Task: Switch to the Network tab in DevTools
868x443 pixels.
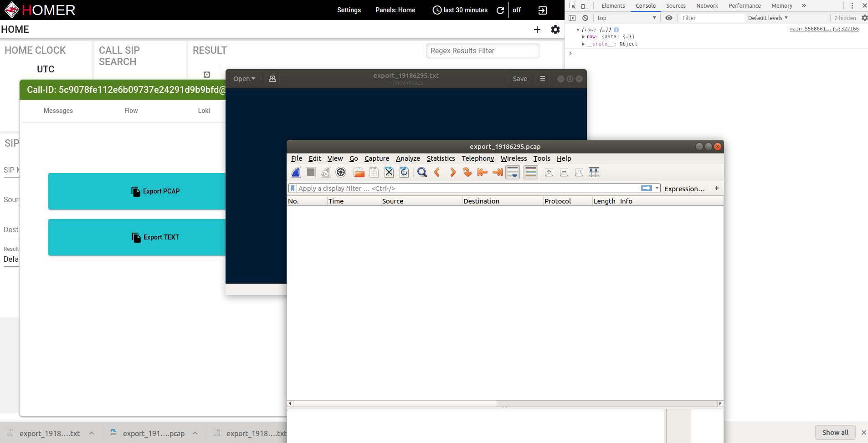Action: (x=707, y=5)
